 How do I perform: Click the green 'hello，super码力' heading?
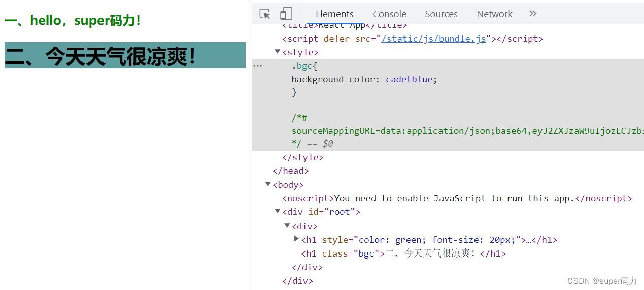point(73,21)
